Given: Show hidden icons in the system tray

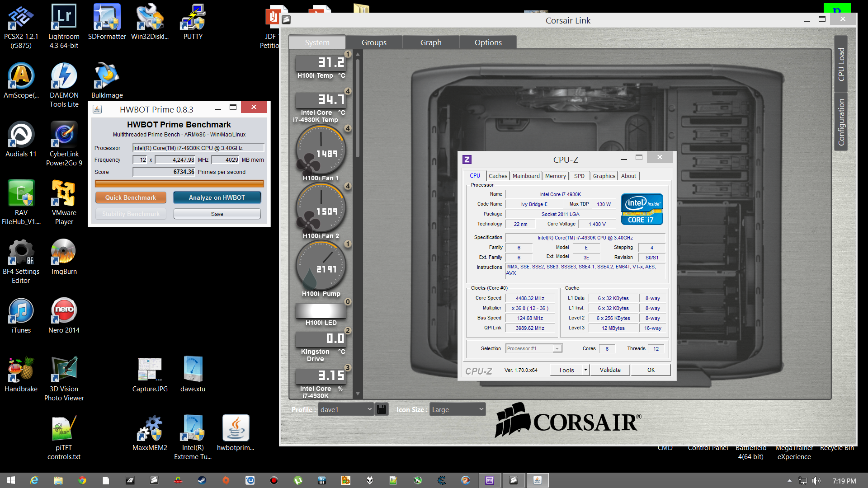Looking at the screenshot, I should point(789,481).
